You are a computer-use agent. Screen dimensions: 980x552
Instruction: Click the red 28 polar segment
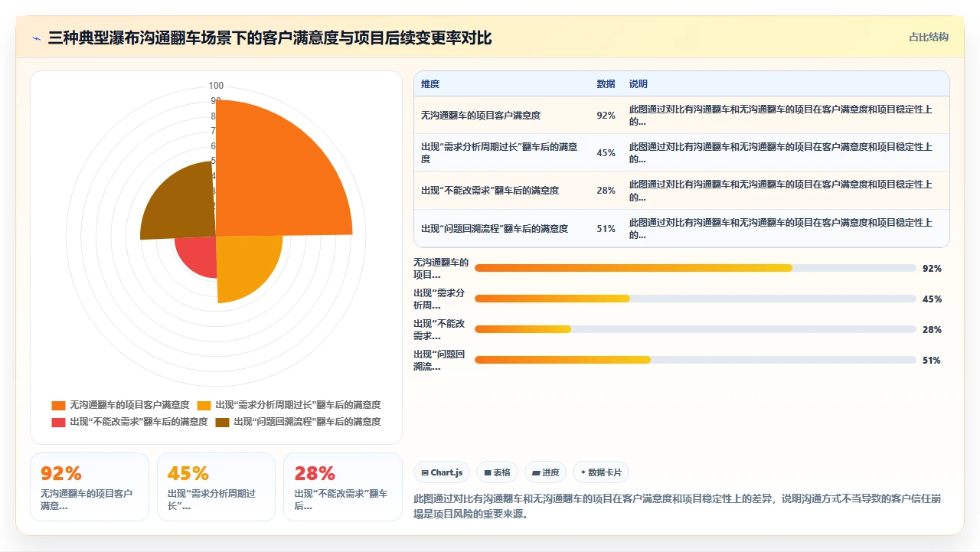pyautogui.click(x=199, y=254)
